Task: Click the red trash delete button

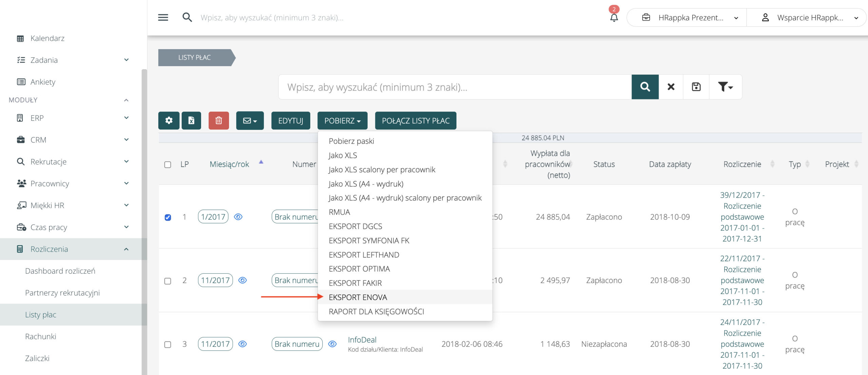Action: pos(219,121)
